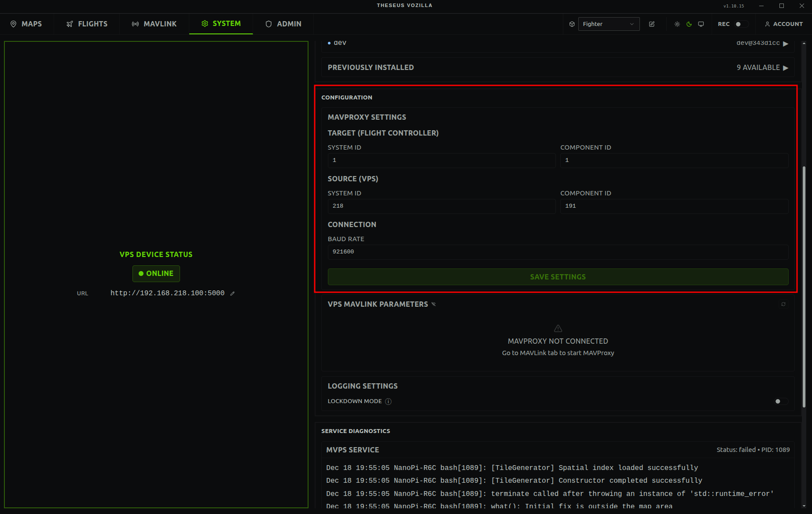Open the Account menu
This screenshot has height=514, width=812.
click(x=783, y=24)
